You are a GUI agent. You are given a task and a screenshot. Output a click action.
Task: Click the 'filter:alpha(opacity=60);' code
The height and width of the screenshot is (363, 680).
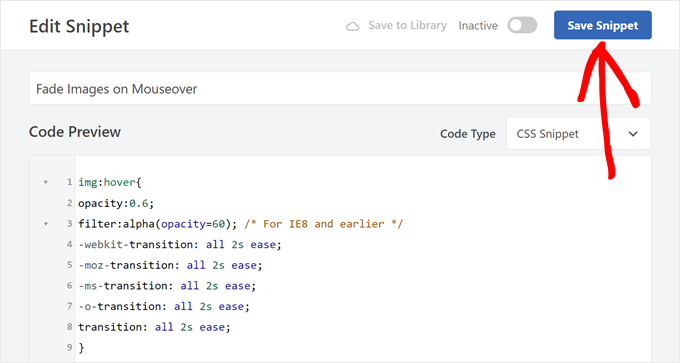point(158,224)
